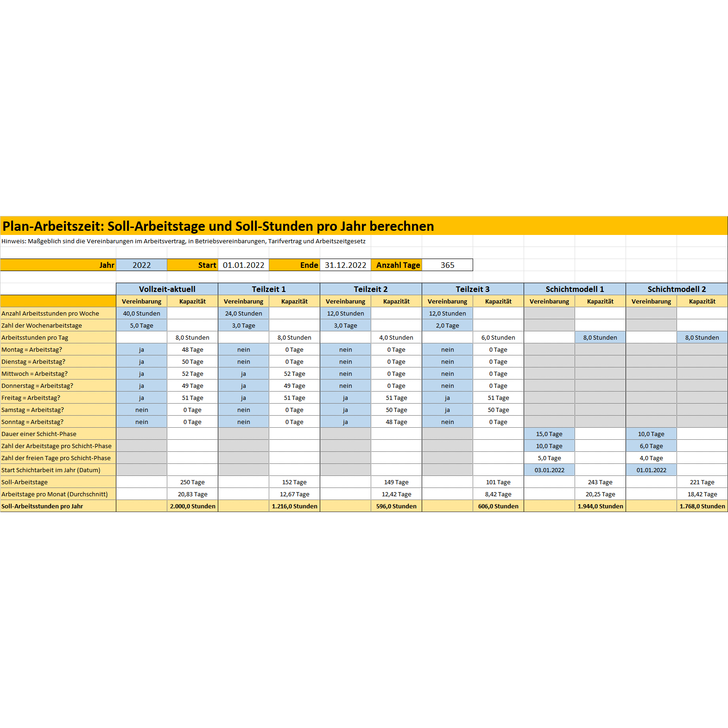Viewport: 728px width, 728px height.
Task: Open Teilzeit 3 Samstag 'ja' cell
Action: coord(447,410)
